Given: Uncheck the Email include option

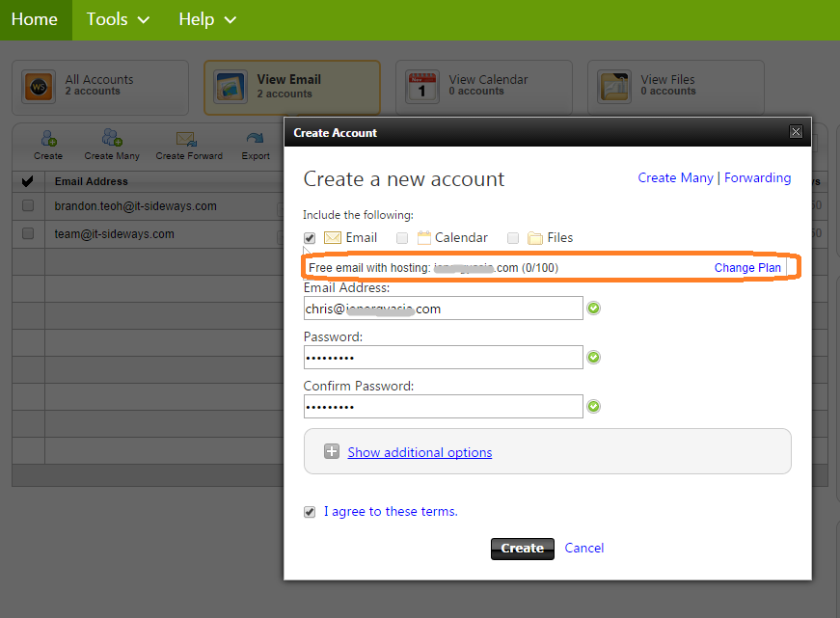Looking at the screenshot, I should click(x=310, y=237).
